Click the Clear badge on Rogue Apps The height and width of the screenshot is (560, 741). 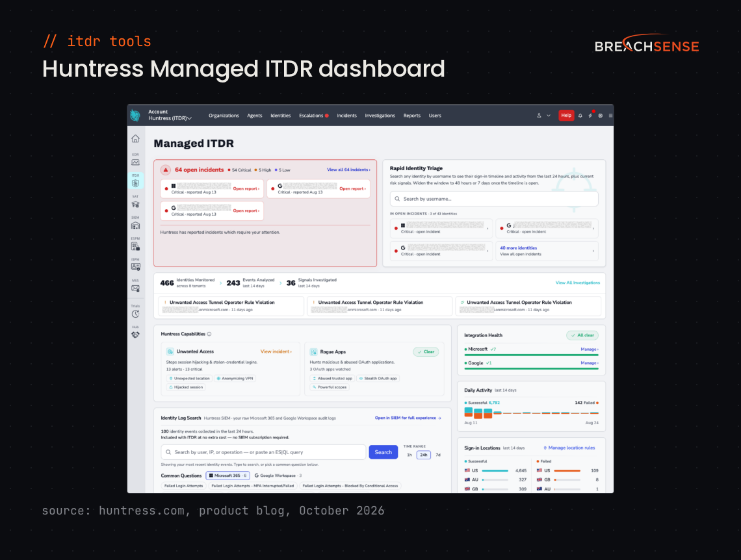click(x=426, y=351)
